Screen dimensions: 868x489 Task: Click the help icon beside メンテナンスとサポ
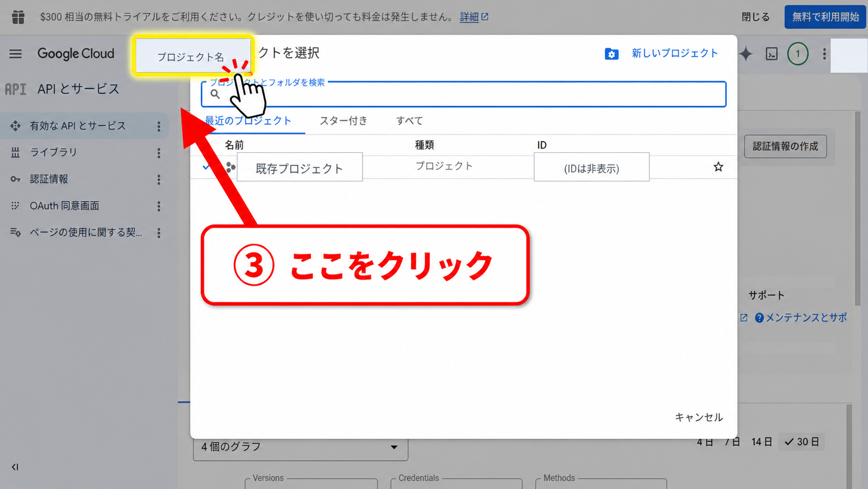coord(759,318)
